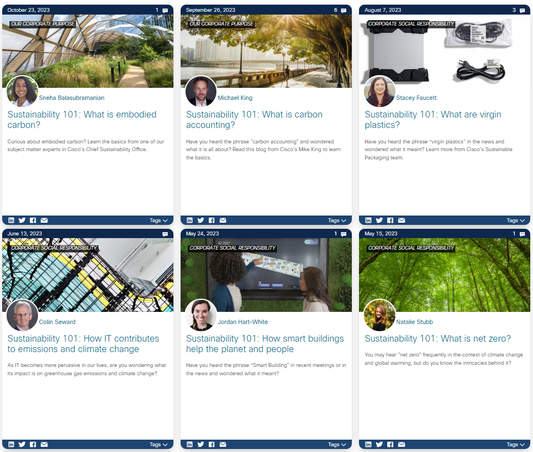Expand Tags on virgin plastics card
This screenshot has width=533, height=452.
click(516, 220)
